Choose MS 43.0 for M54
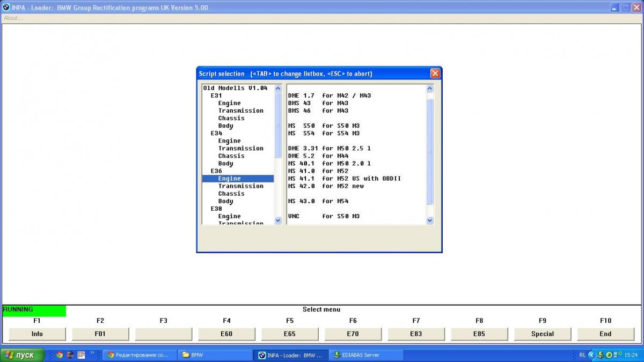 [x=318, y=201]
